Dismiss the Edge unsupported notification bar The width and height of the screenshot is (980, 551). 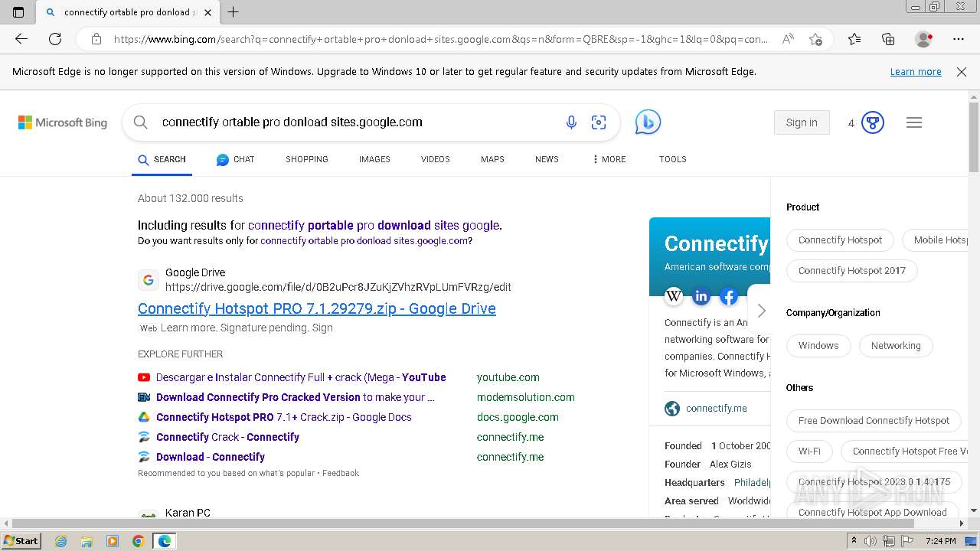[x=962, y=72]
